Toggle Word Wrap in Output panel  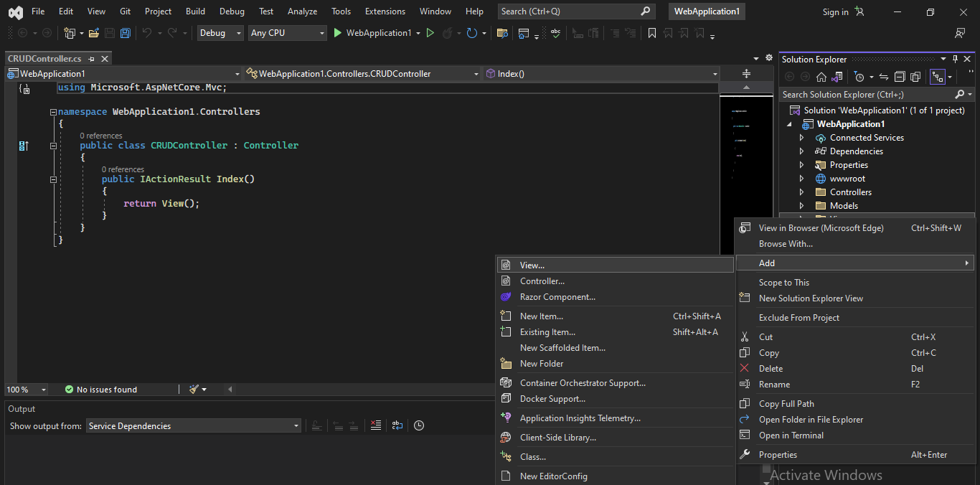tap(397, 425)
